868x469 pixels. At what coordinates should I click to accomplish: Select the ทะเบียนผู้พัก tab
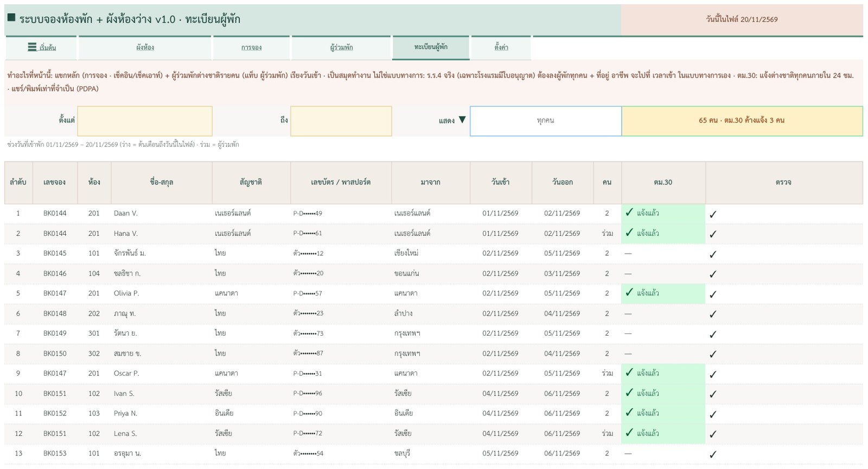coord(431,47)
